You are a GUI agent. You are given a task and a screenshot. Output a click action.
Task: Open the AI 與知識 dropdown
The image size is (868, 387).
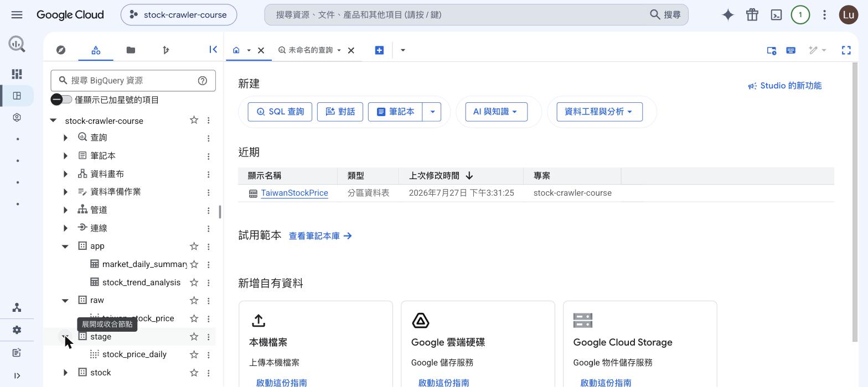point(496,112)
